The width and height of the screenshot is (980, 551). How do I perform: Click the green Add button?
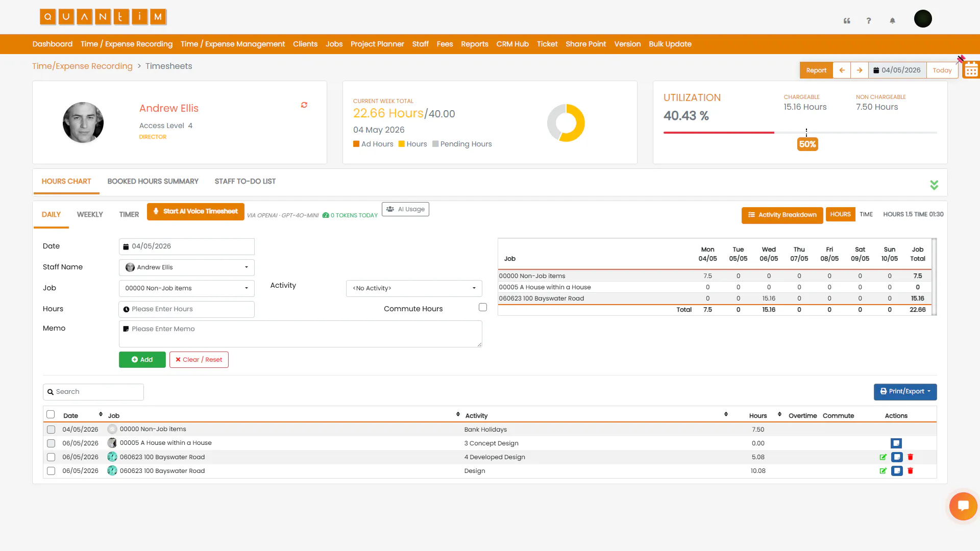coord(142,360)
